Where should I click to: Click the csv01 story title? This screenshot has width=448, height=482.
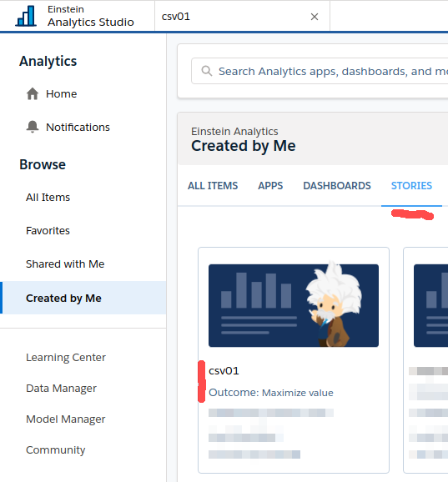[x=224, y=371]
